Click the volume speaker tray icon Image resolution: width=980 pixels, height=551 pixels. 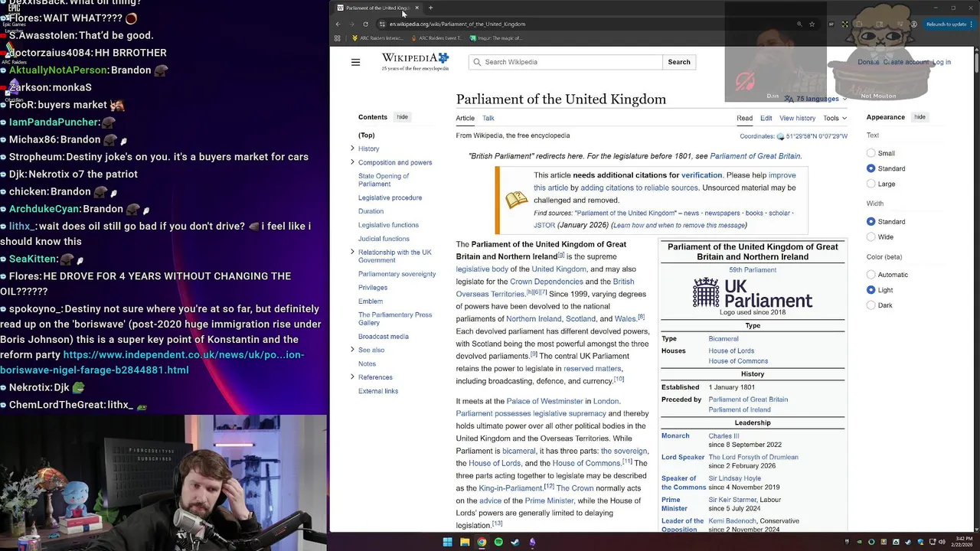[941, 542]
